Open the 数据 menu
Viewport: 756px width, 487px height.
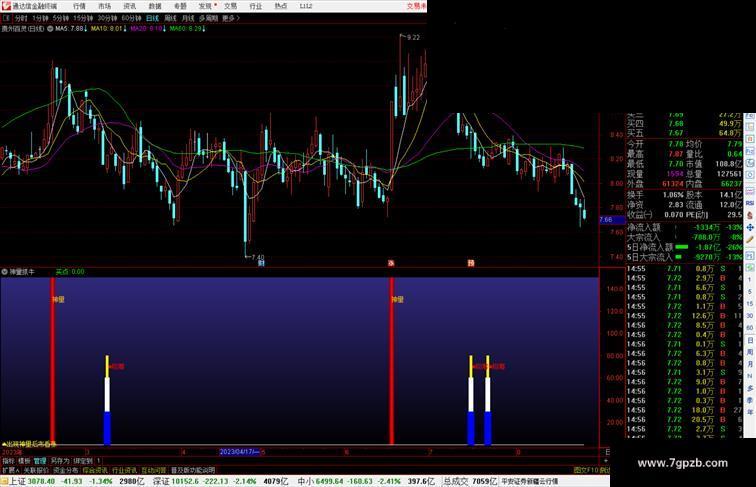155,6
